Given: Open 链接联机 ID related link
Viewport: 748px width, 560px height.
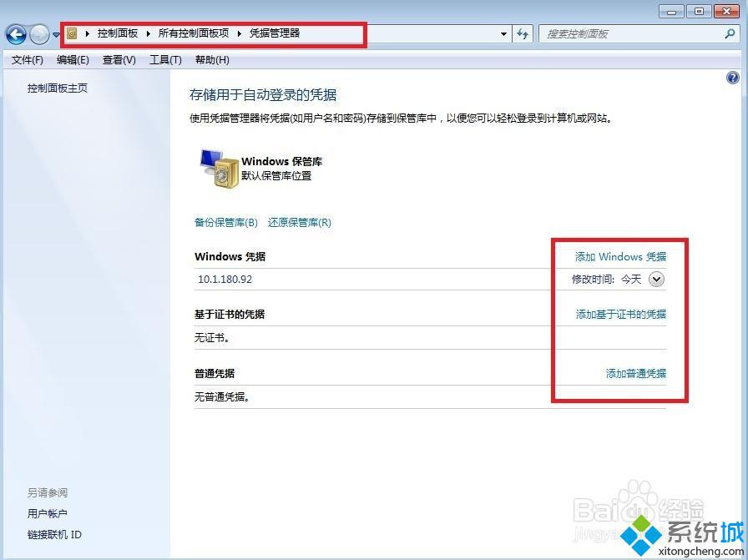Looking at the screenshot, I should [54, 535].
